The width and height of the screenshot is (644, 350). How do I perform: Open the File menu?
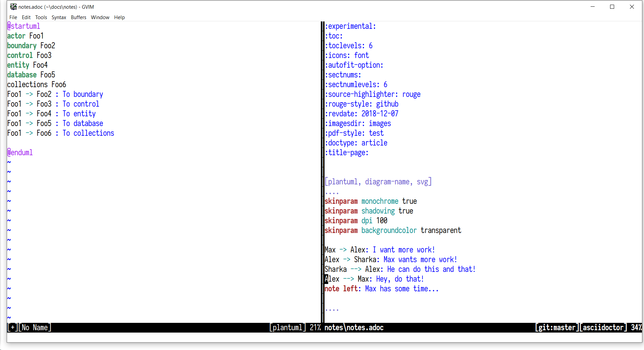[x=13, y=17]
